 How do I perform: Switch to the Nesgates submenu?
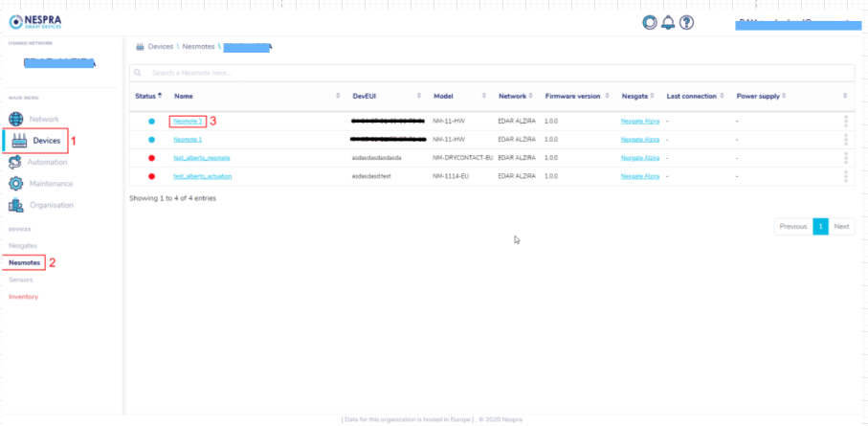click(x=23, y=246)
